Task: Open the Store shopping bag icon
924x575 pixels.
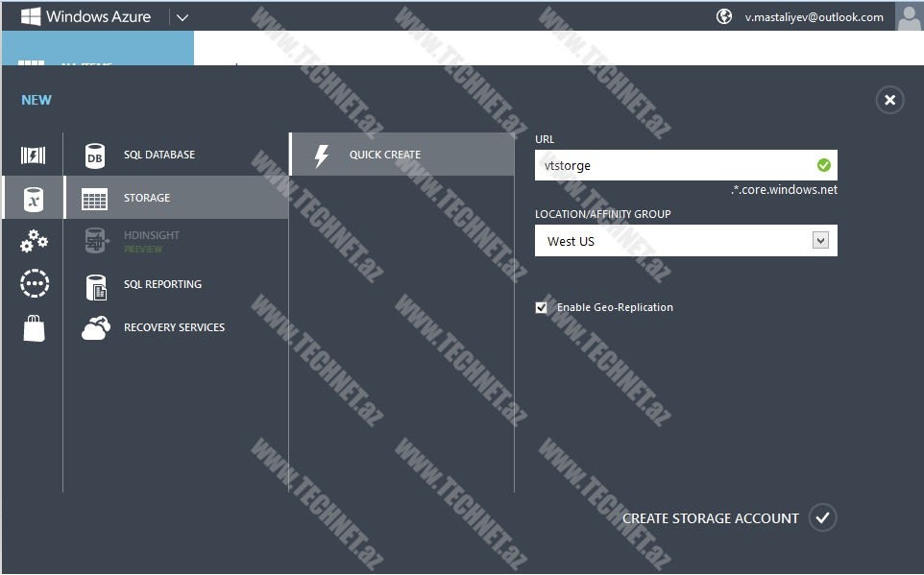Action: click(33, 328)
